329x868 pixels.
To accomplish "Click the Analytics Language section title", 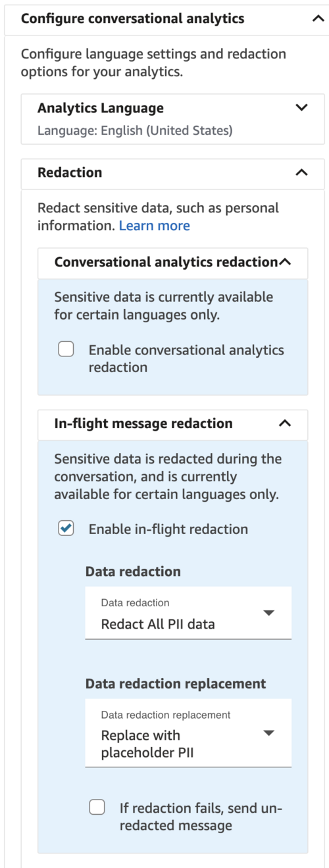I will [101, 108].
